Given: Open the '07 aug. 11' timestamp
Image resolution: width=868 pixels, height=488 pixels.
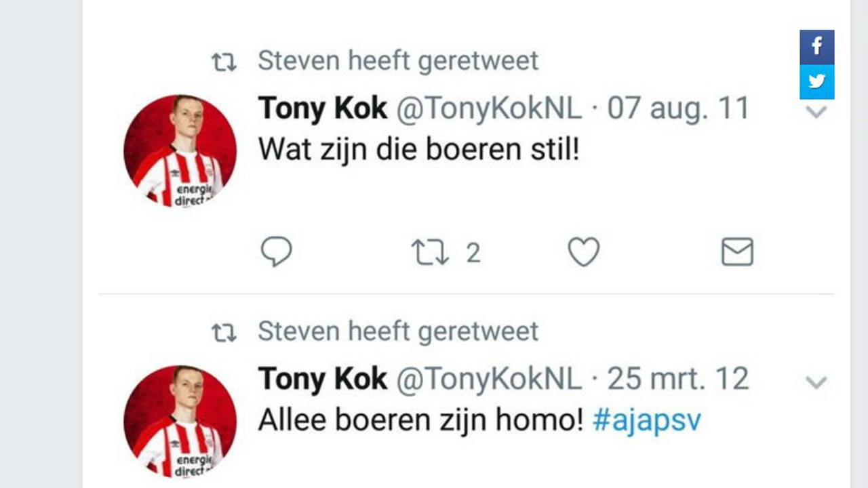Looking at the screenshot, I should point(677,108).
